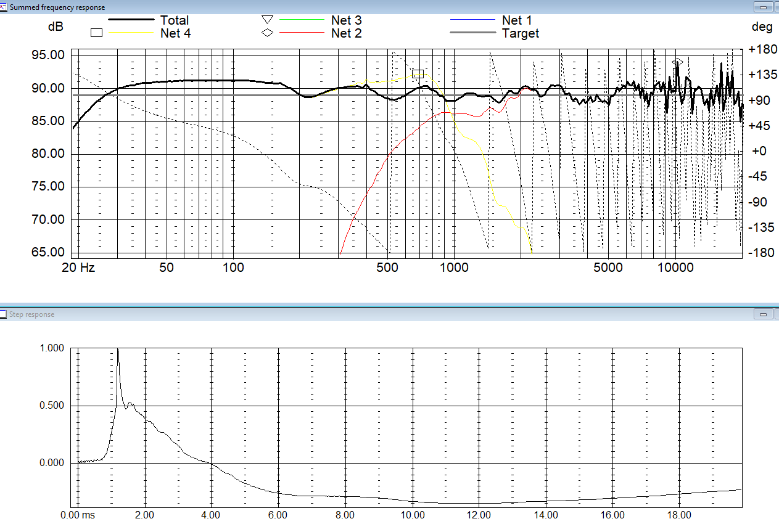Click the square marker on the yellow curve peak

point(418,74)
